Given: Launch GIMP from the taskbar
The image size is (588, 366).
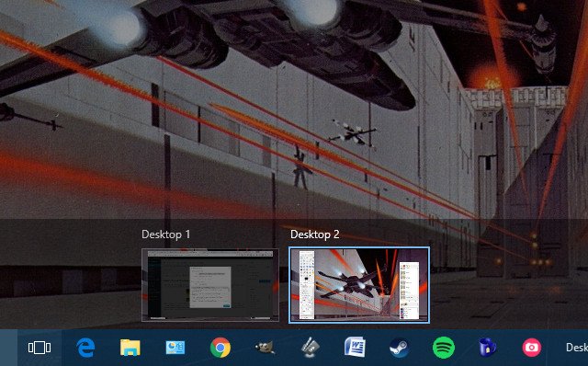Looking at the screenshot, I should tap(265, 348).
